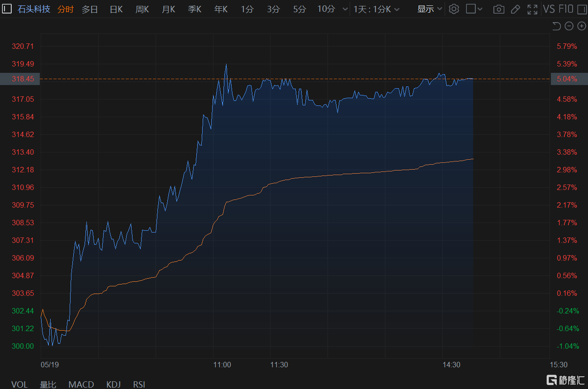588x389 pixels.
Task: Click the layout square icon
Action: [x=471, y=9]
